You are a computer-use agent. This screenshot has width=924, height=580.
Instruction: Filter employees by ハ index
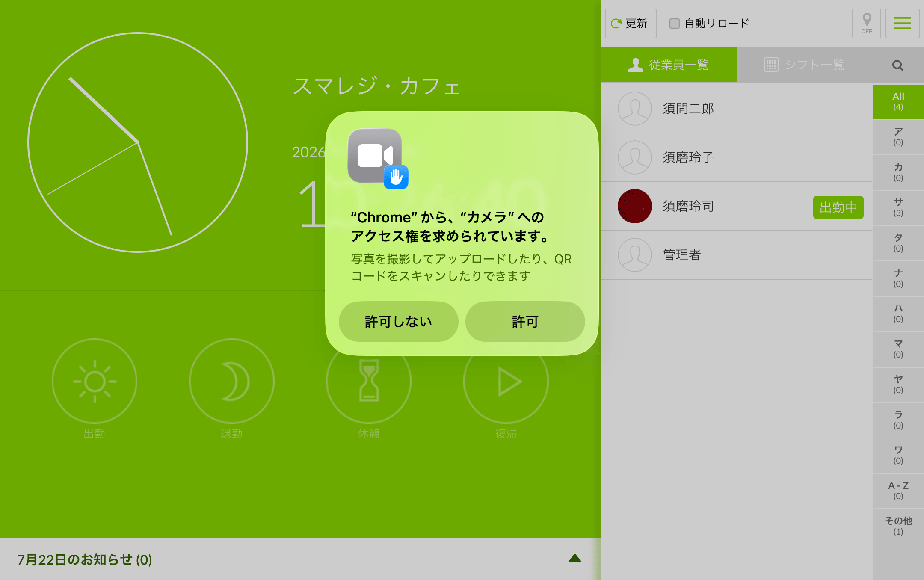pos(898,314)
